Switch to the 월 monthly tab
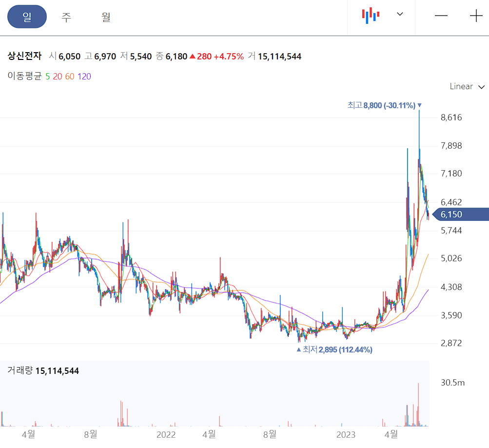Screen dimensions: 489x448 105,17
